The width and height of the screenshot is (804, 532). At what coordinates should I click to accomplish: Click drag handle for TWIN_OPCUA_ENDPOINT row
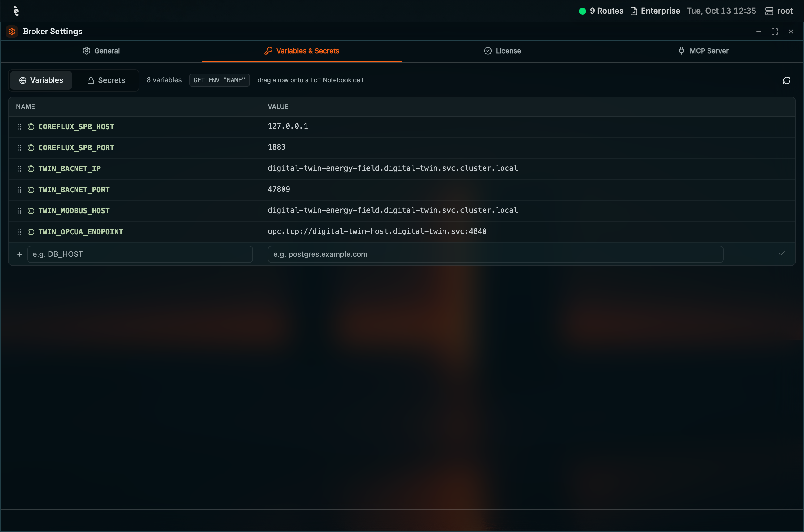(20, 232)
